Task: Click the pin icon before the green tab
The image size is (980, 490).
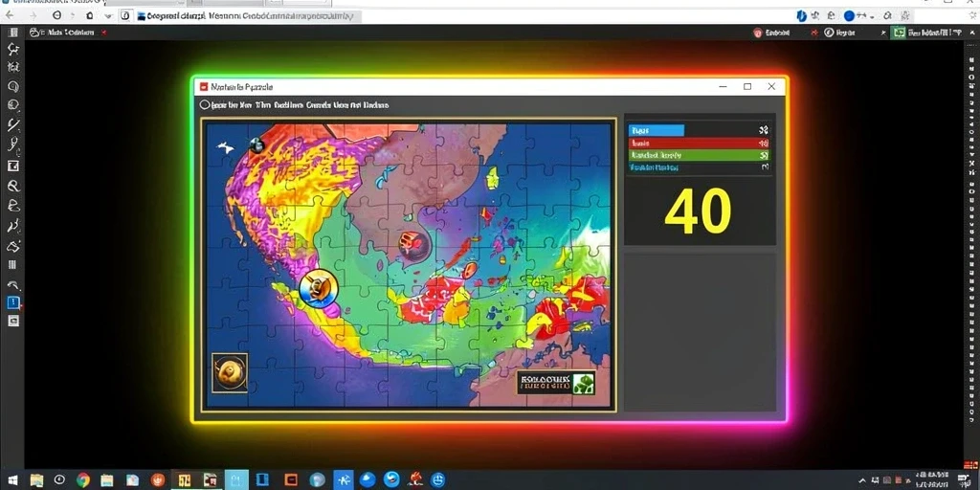Action: [883, 33]
